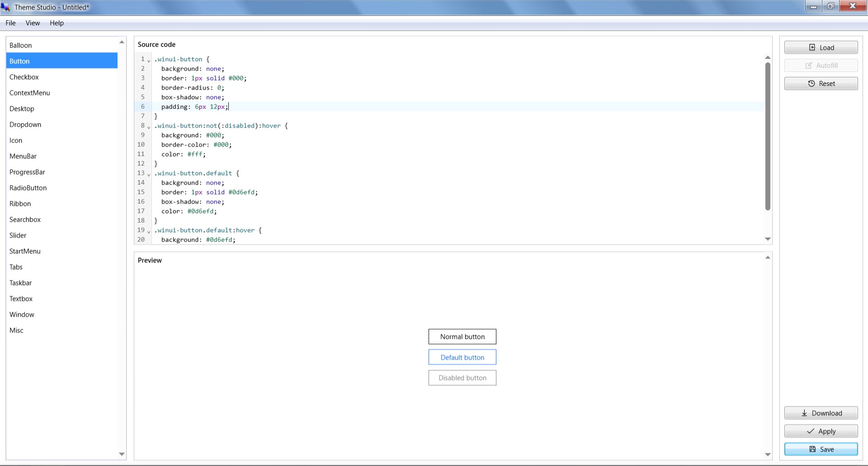Collapse the .winui-button.default block at line 13

coord(149,174)
